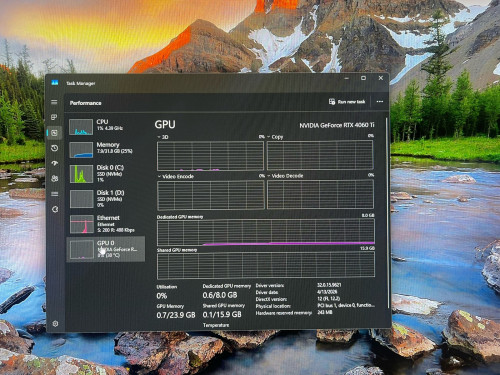
Task: Select GPU 0 in the performance list
Action: [106, 249]
